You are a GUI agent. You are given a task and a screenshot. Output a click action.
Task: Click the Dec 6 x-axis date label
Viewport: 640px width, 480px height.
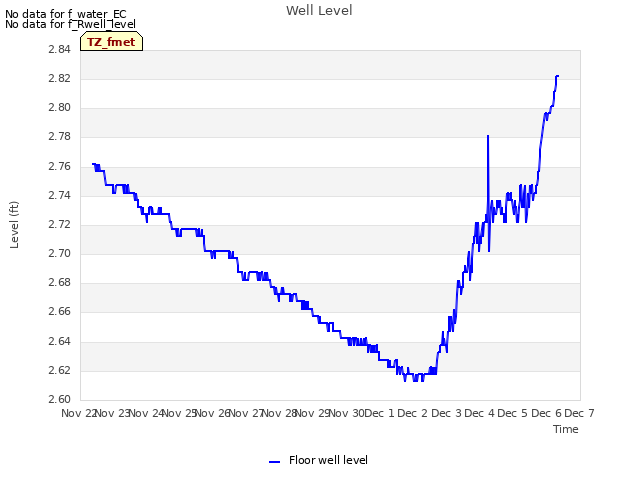coord(547,413)
